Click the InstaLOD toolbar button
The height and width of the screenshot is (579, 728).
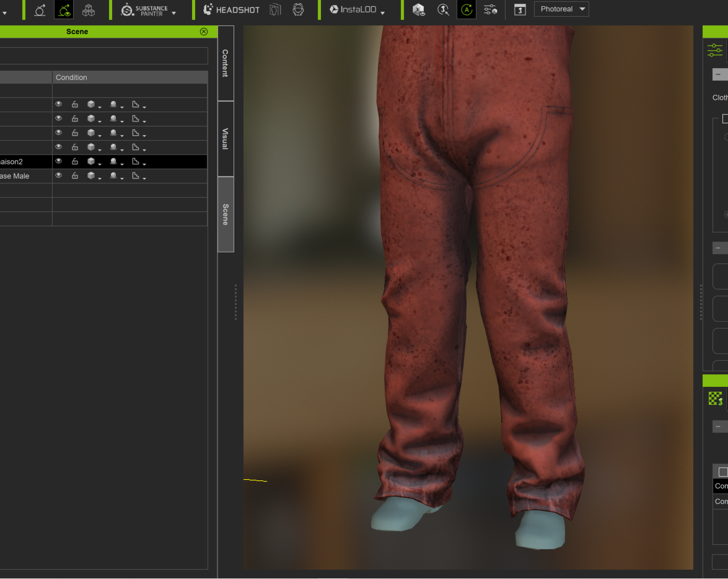click(357, 10)
